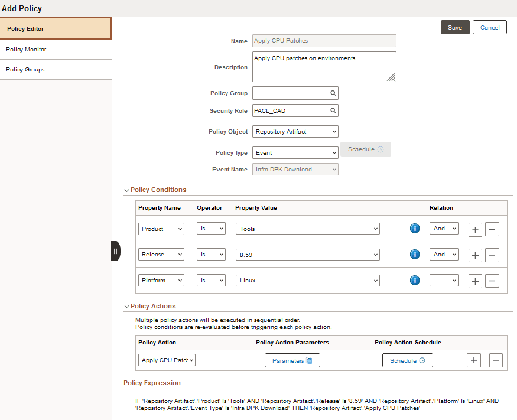Click the info icon beside the Release condition
This screenshot has width=517, height=420.
click(414, 254)
